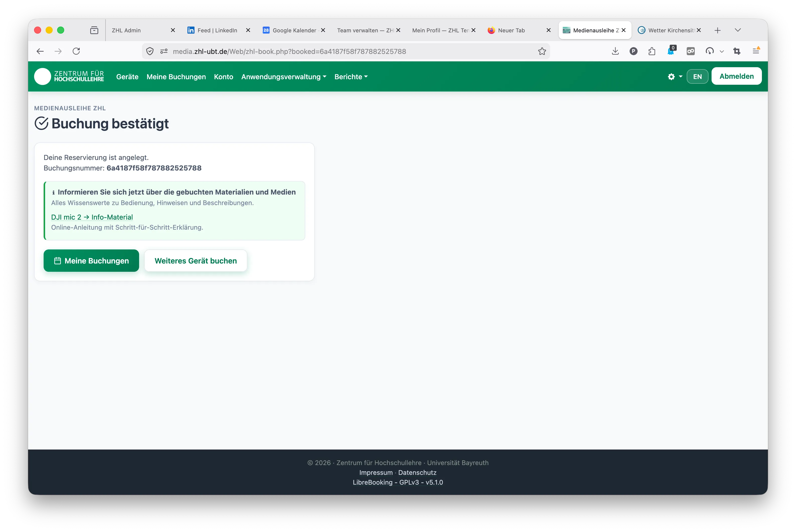Open the LibreBooking GPLv3 v5.1.0 link
Image resolution: width=796 pixels, height=532 pixels.
point(398,482)
